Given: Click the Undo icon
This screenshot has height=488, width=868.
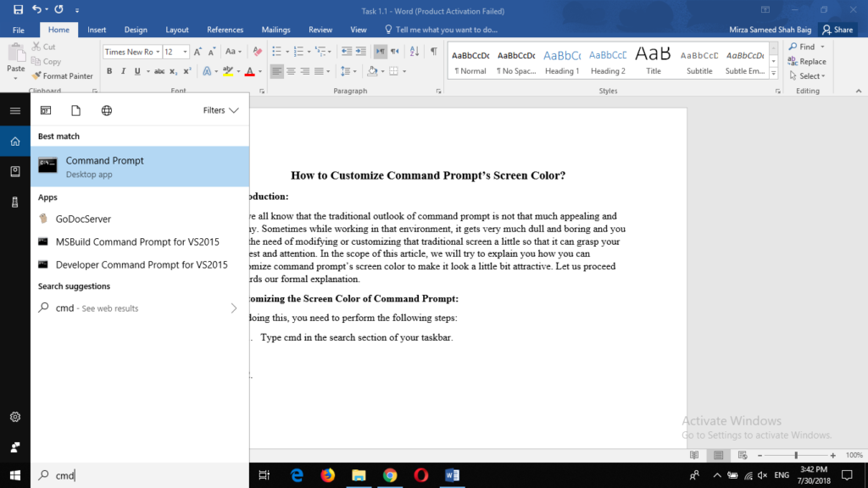Looking at the screenshot, I should click(x=36, y=9).
